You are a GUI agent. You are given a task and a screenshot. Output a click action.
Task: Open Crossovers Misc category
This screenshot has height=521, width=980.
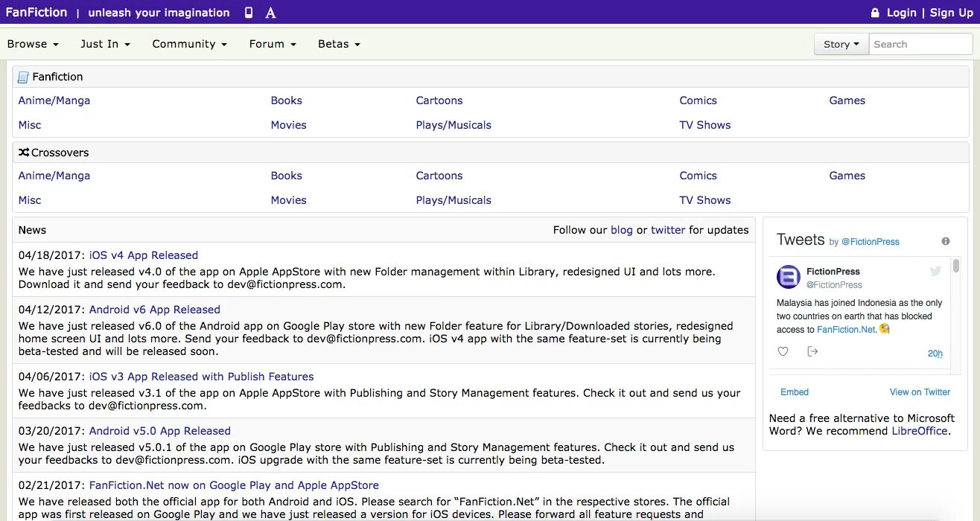(30, 200)
